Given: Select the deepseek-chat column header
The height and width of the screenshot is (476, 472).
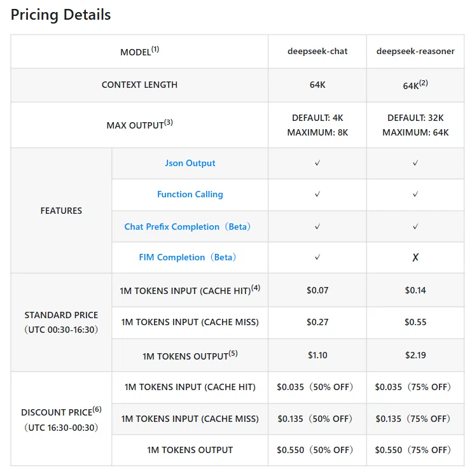Looking at the screenshot, I should pos(317,52).
